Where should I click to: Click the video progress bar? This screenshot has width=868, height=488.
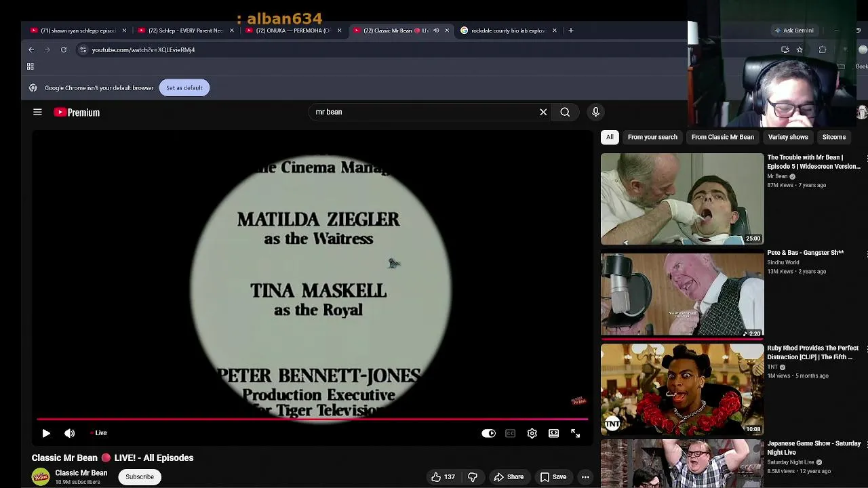[x=312, y=420]
